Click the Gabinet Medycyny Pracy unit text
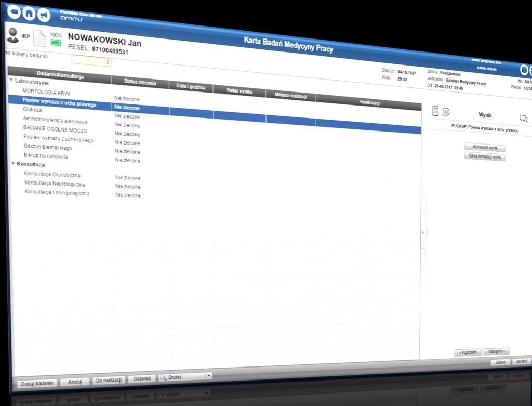The image size is (532, 406). click(x=466, y=82)
